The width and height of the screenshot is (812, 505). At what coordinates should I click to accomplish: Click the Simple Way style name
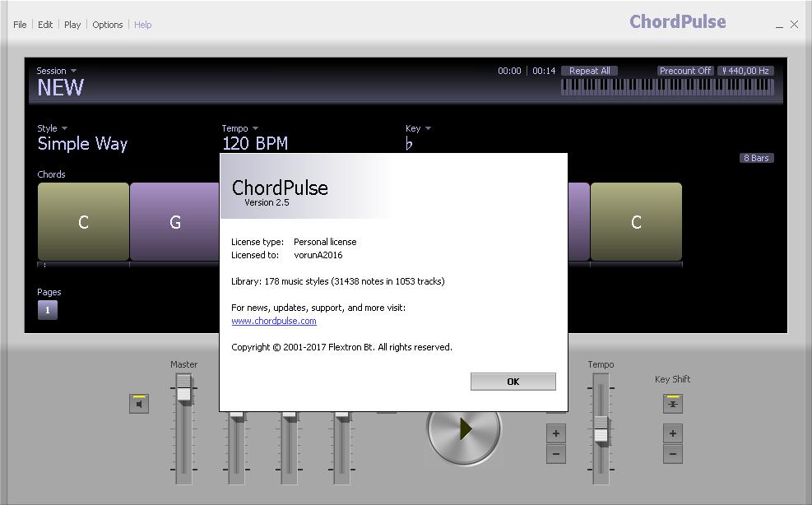(82, 143)
